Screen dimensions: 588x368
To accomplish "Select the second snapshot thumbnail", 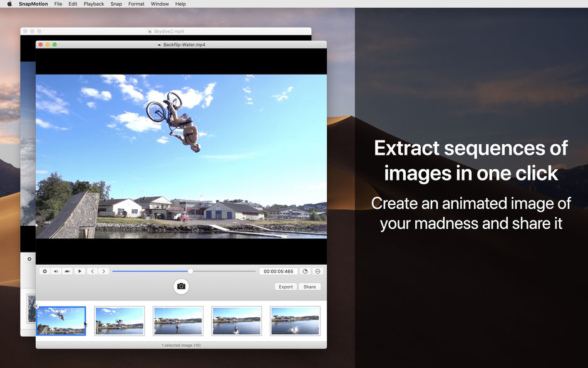I will [119, 320].
